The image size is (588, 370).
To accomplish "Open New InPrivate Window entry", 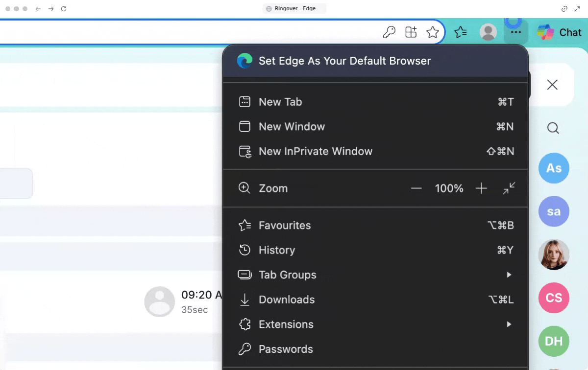I will point(375,151).
